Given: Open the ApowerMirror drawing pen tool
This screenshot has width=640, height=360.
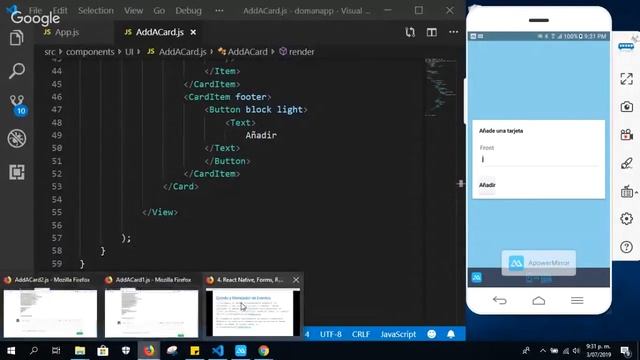Looking at the screenshot, I should coord(627,163).
